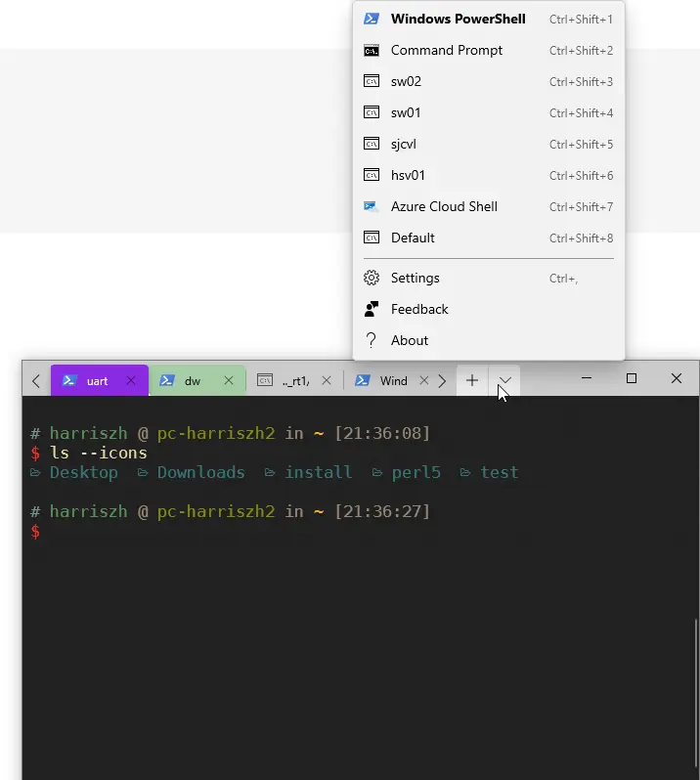The width and height of the screenshot is (700, 780).
Task: Click the console icon on the .._rt1, tab
Action: (x=265, y=380)
